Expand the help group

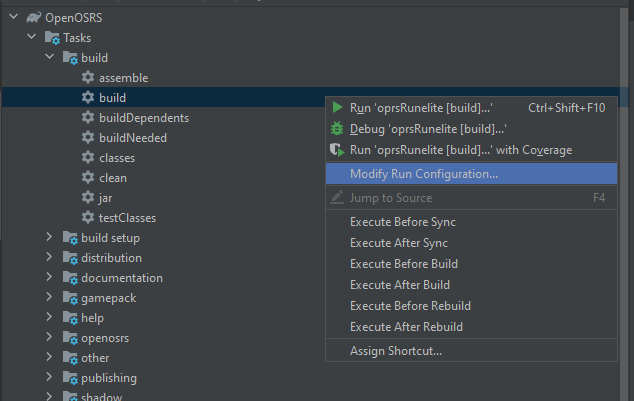49,317
